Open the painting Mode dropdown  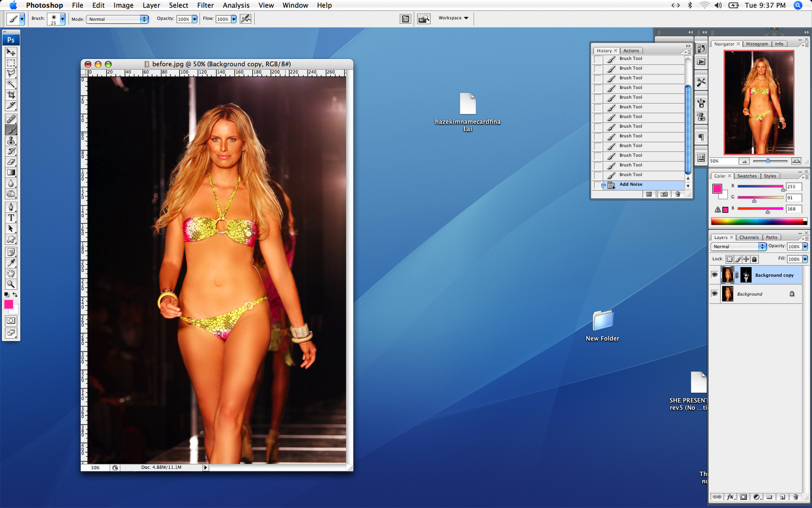tap(117, 19)
